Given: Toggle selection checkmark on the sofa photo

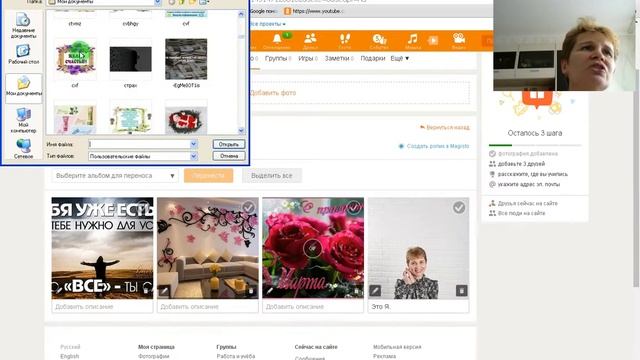Looking at the screenshot, I should pyautogui.click(x=248, y=208).
